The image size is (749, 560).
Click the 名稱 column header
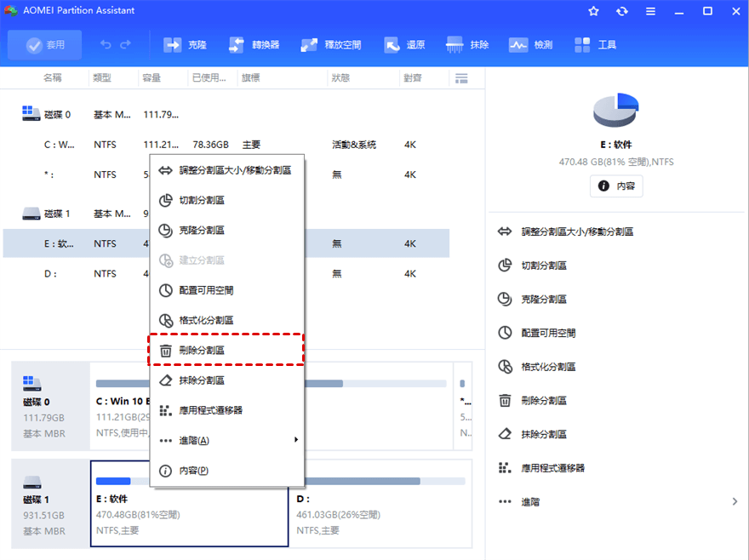tap(53, 78)
